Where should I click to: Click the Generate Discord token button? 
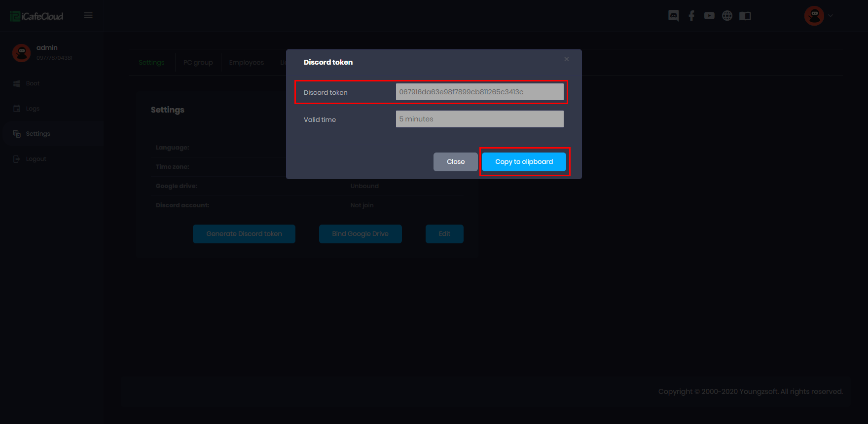244,234
